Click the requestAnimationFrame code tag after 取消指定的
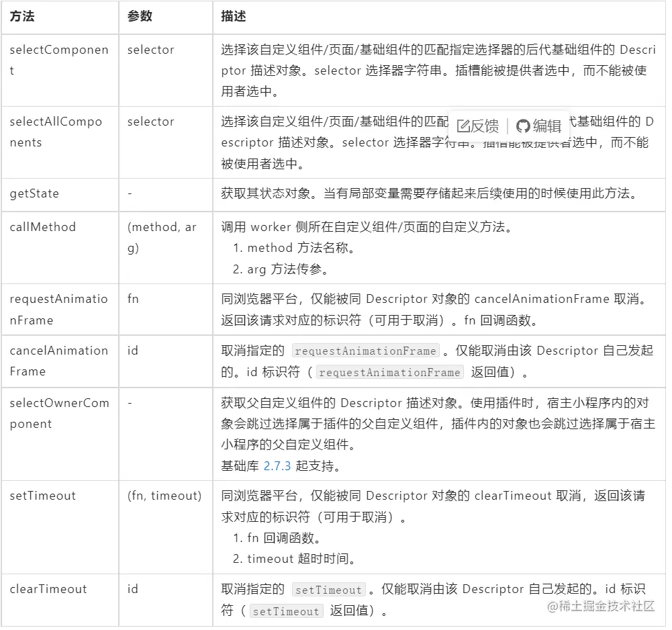 pos(366,351)
